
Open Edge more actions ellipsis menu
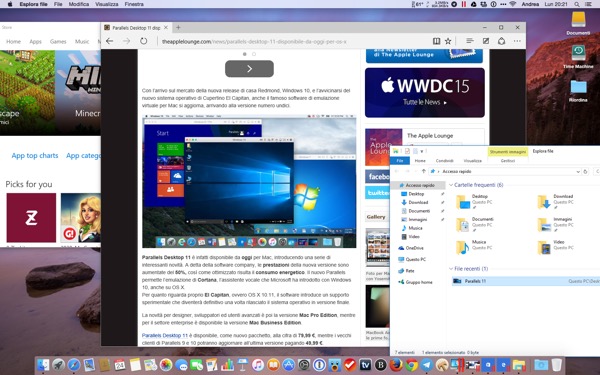(517, 41)
